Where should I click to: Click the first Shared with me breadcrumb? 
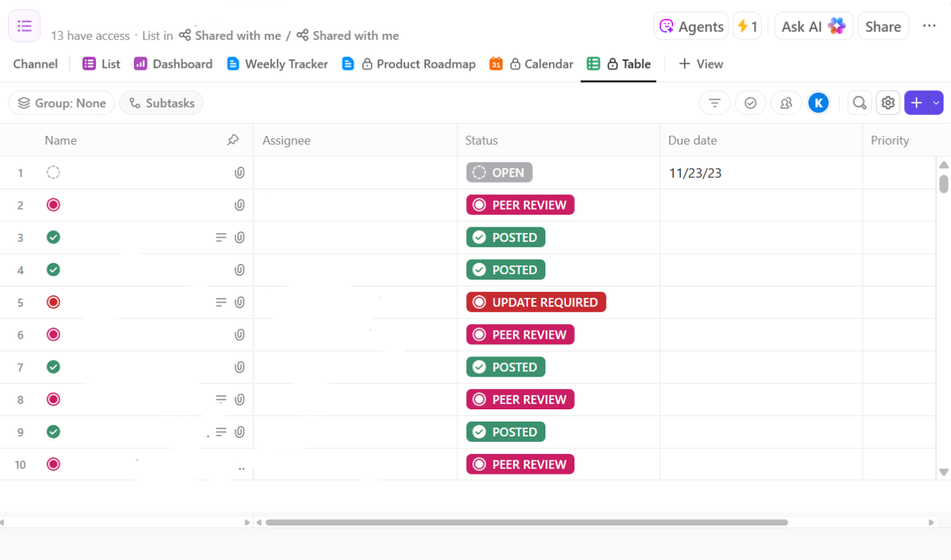point(230,35)
